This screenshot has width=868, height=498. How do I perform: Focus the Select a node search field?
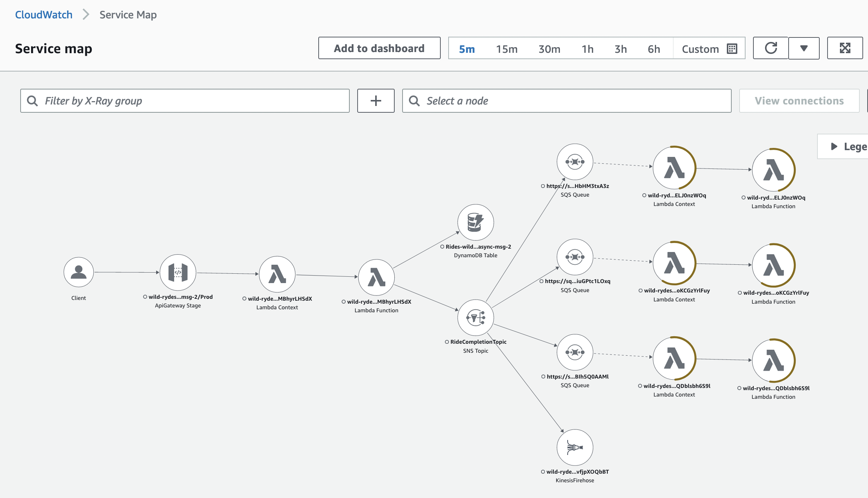(x=567, y=101)
